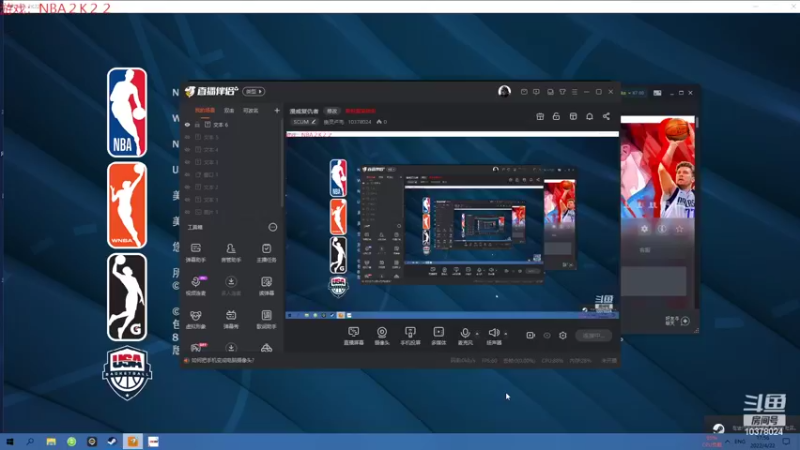Click the speaker icon in bottom toolbar
The height and width of the screenshot is (450, 800).
coord(493,333)
